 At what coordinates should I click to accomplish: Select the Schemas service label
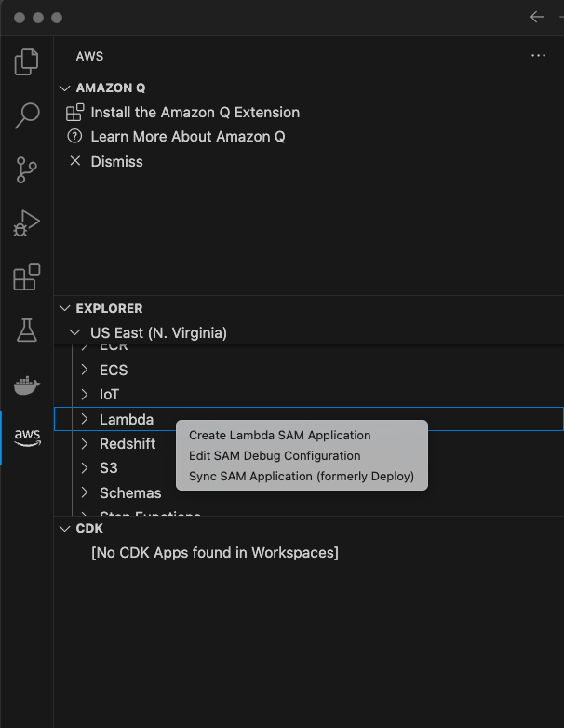click(130, 492)
